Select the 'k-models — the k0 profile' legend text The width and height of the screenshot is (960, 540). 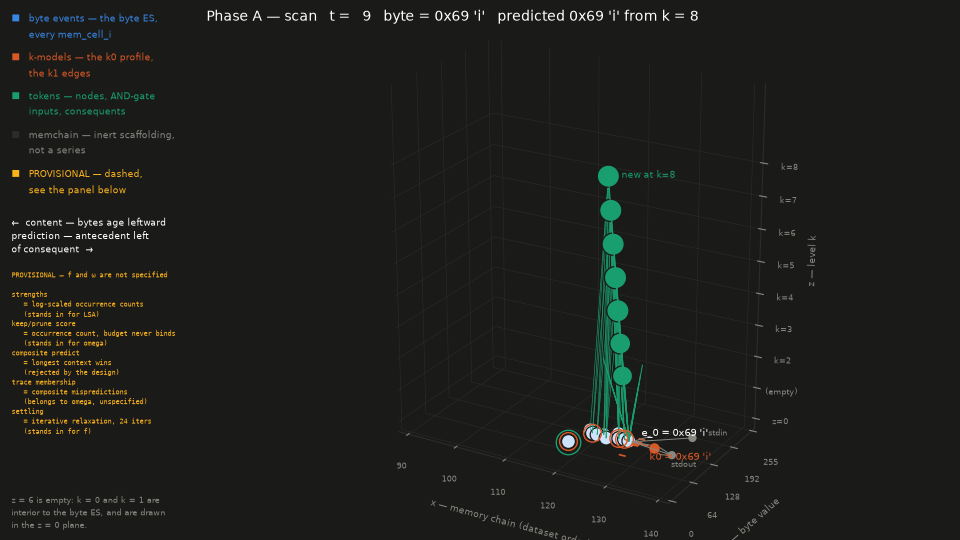[91, 57]
